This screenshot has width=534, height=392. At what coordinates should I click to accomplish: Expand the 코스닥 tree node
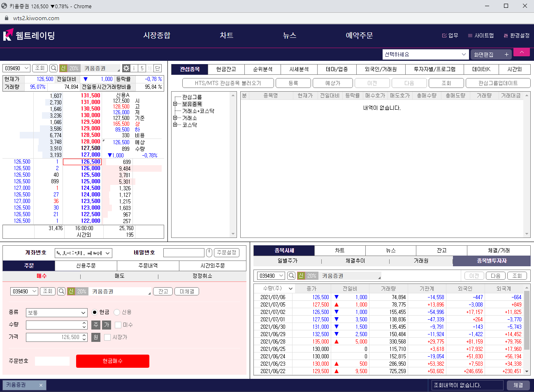pyautogui.click(x=175, y=125)
